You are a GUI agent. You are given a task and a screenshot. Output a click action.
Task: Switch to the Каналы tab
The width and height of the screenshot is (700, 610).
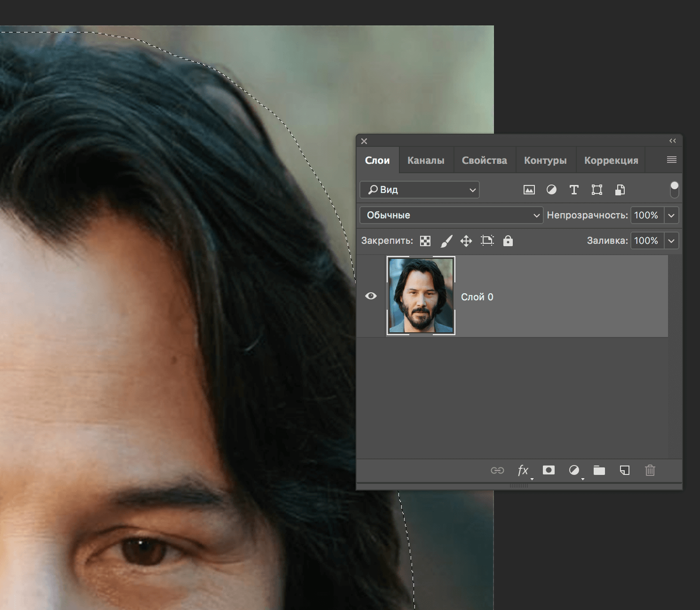[x=426, y=161]
